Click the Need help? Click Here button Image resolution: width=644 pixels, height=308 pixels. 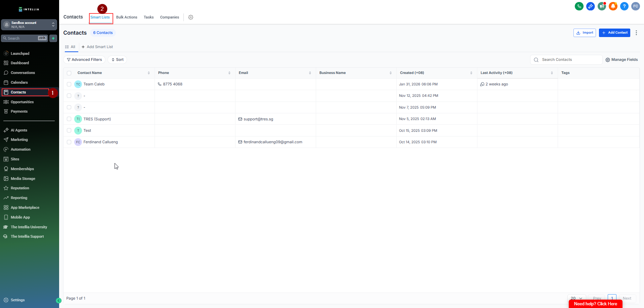tap(596, 304)
